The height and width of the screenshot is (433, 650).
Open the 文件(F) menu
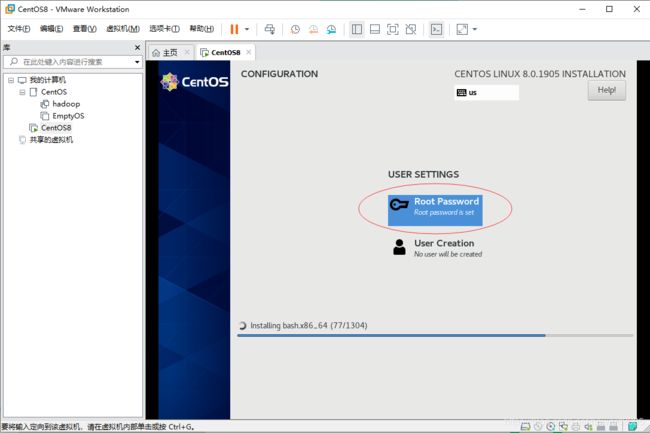point(19,29)
